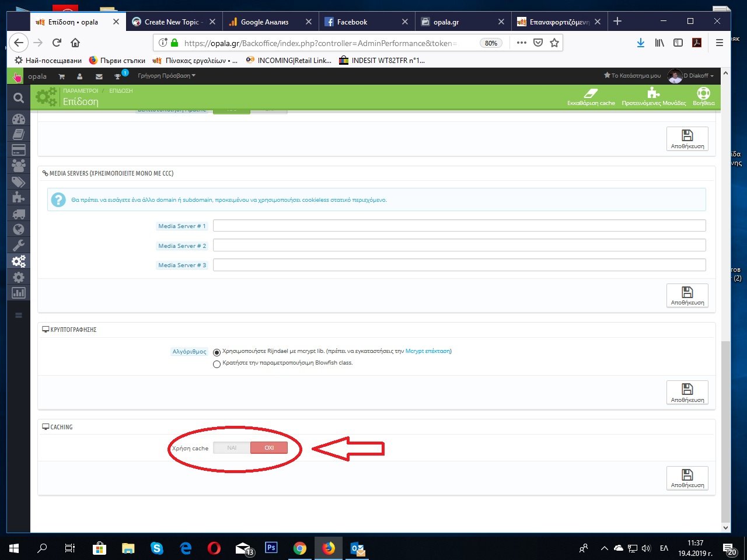Open the Orders credit-card icon in sidebar
The width and height of the screenshot is (747, 560).
(19, 150)
